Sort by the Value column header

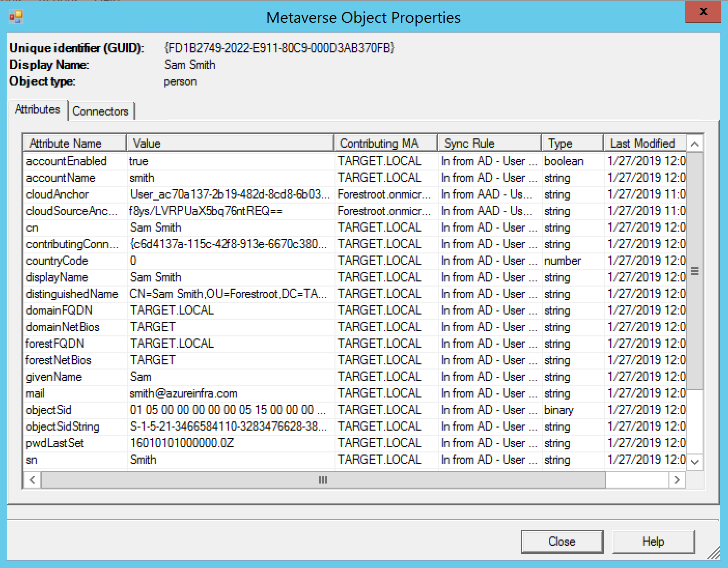pos(230,143)
